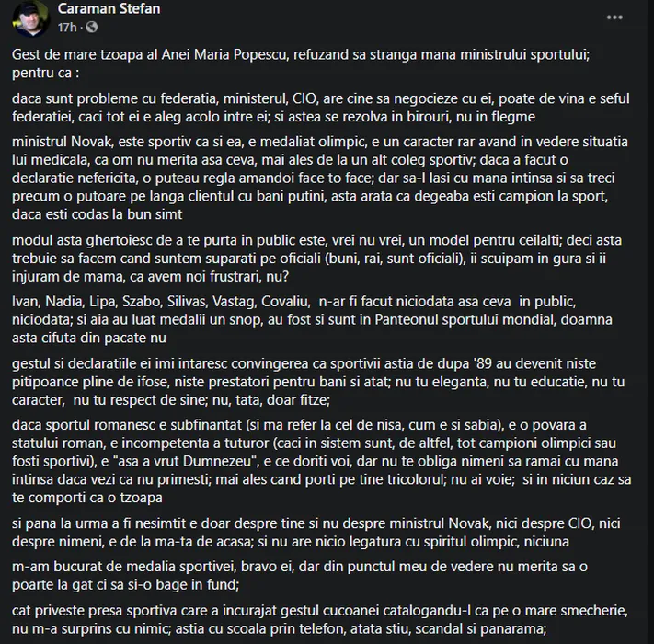Open the post options three-dots menu
Viewport: 654px width, 644px height.
tap(614, 17)
